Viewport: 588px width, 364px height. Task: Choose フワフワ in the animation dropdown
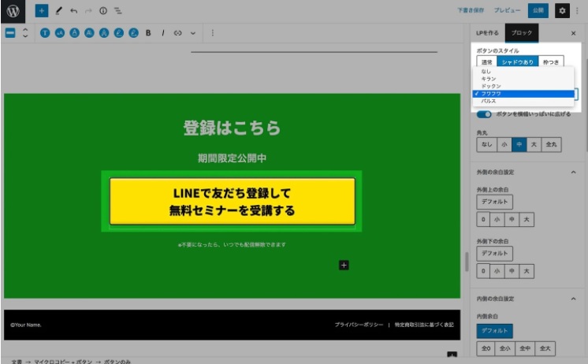(x=523, y=94)
